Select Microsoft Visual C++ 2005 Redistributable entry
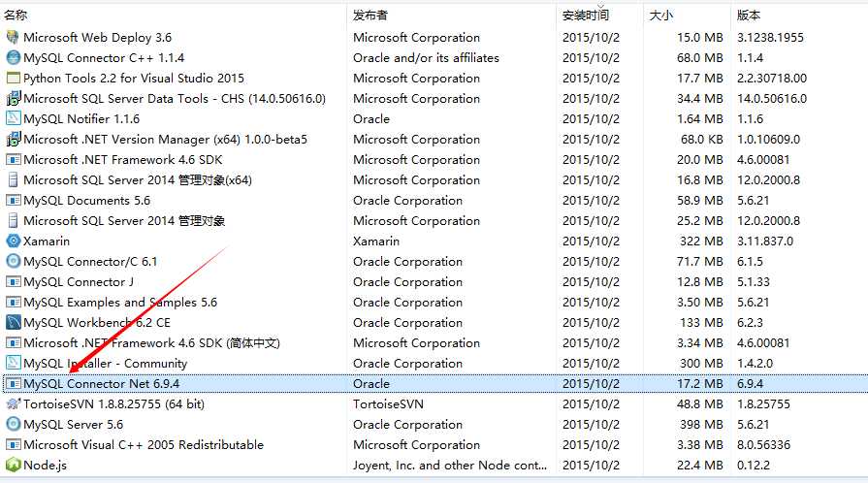The height and width of the screenshot is (483, 868). [144, 445]
